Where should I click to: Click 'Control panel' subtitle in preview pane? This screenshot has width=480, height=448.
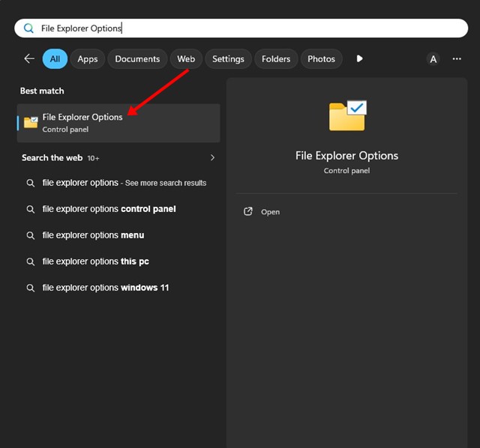click(x=346, y=171)
